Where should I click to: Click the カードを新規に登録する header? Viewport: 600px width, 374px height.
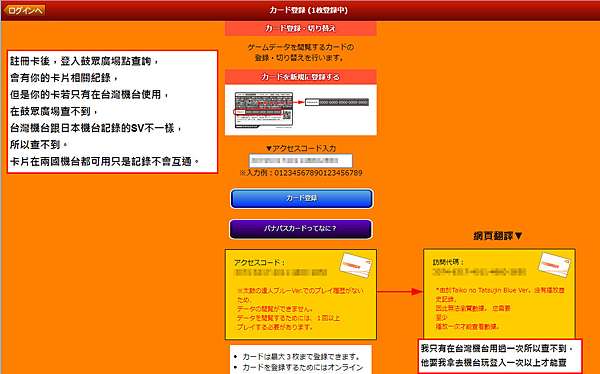[x=301, y=77]
